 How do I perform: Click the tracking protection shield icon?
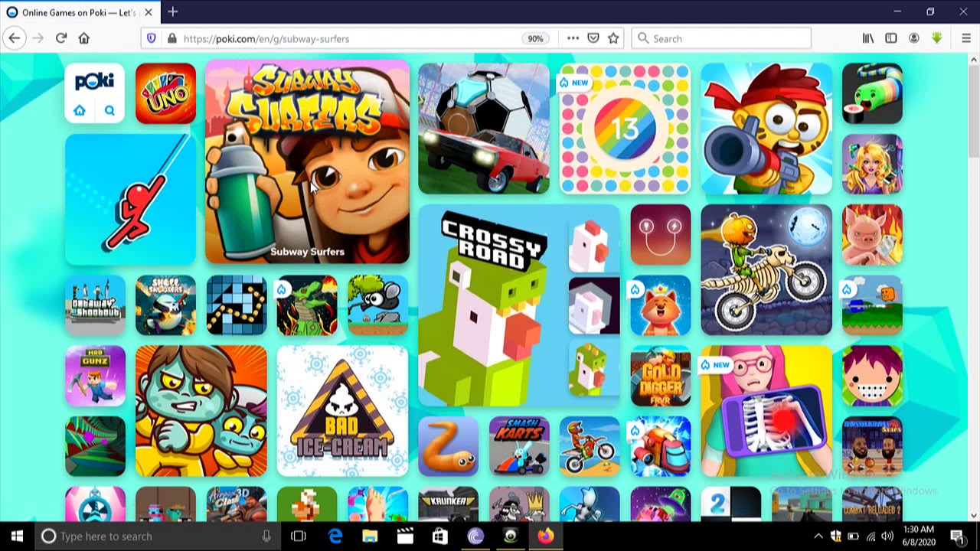click(x=151, y=38)
